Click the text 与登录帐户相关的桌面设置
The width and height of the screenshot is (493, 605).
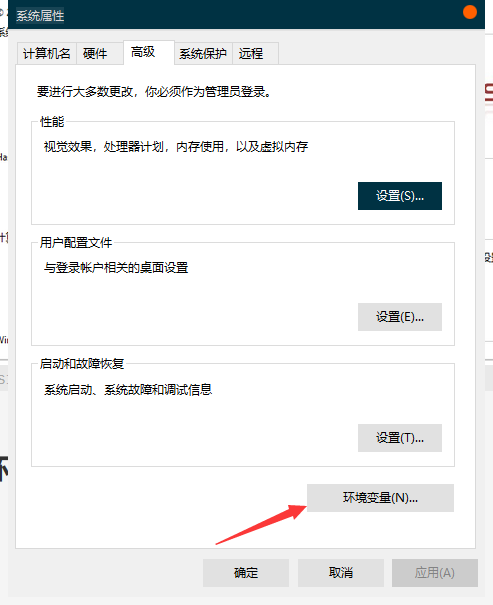point(116,267)
